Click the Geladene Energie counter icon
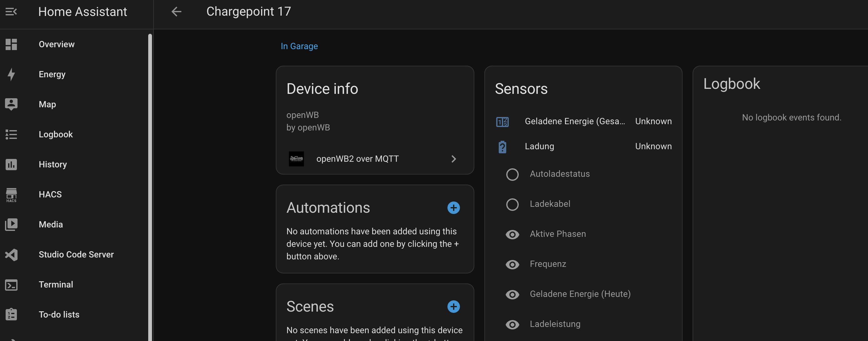 click(x=502, y=121)
